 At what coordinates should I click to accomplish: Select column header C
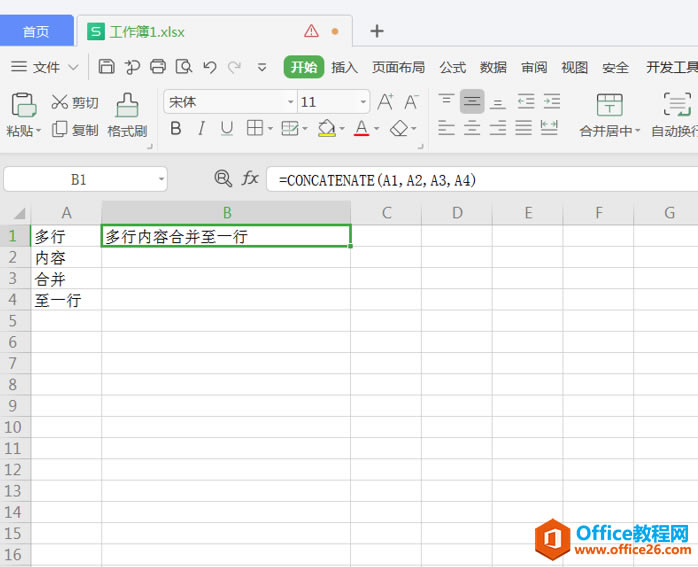click(386, 213)
